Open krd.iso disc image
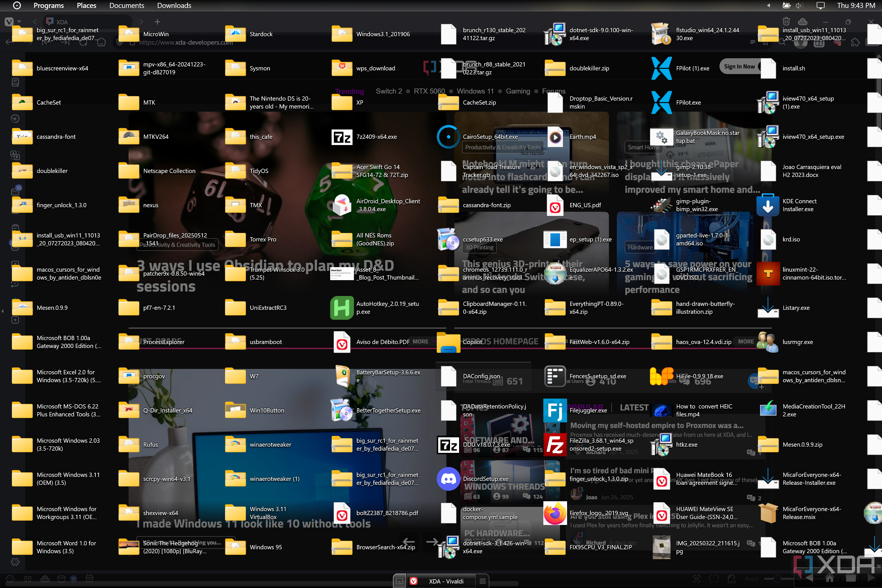This screenshot has height=588, width=882. point(768,239)
